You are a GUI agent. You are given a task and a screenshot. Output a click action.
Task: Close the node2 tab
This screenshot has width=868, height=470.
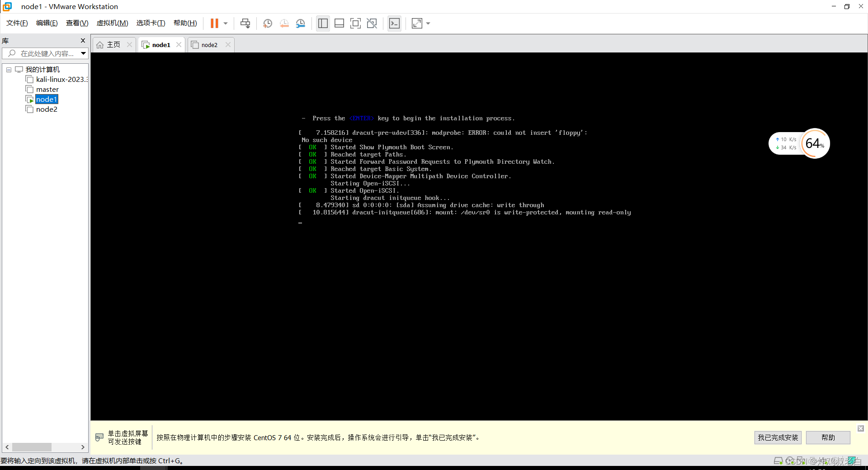click(228, 44)
